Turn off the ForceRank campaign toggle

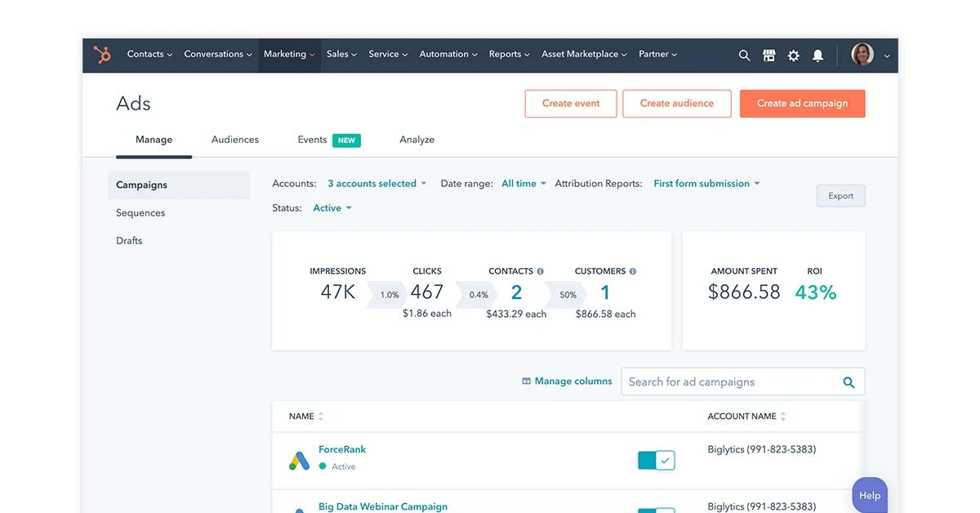655,460
